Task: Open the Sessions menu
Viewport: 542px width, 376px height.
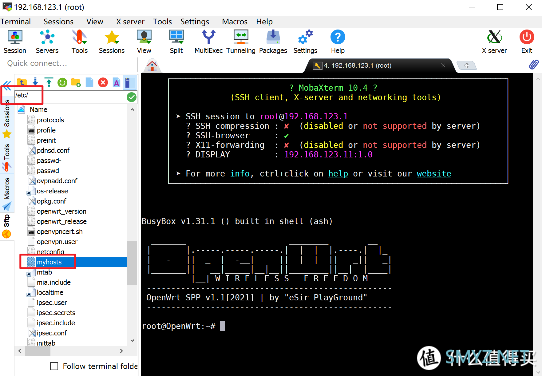Action: point(58,21)
